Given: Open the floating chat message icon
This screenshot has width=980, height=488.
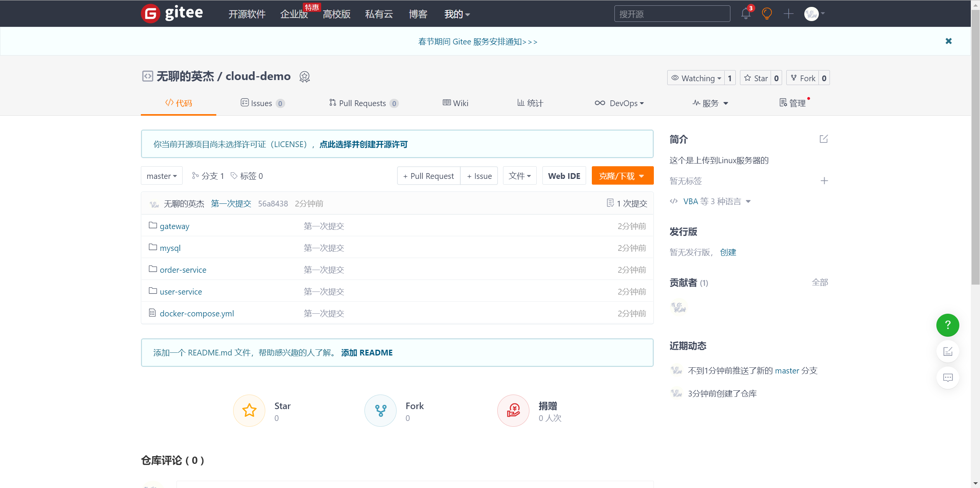Looking at the screenshot, I should pyautogui.click(x=947, y=378).
